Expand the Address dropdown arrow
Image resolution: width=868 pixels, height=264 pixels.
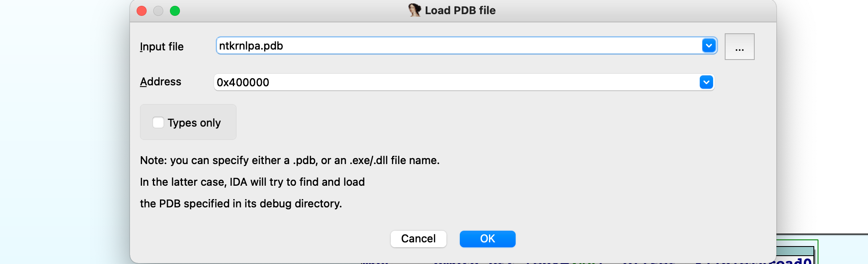[706, 82]
